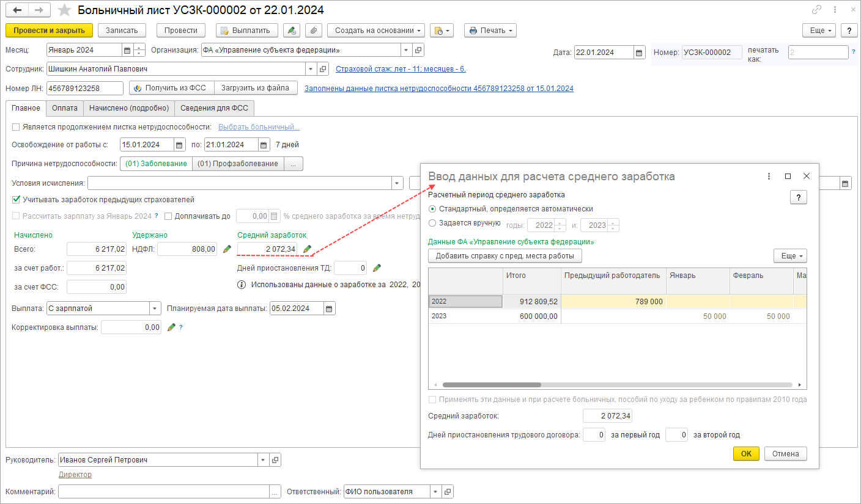Click the Выплатить button
The image size is (861, 504).
point(247,31)
